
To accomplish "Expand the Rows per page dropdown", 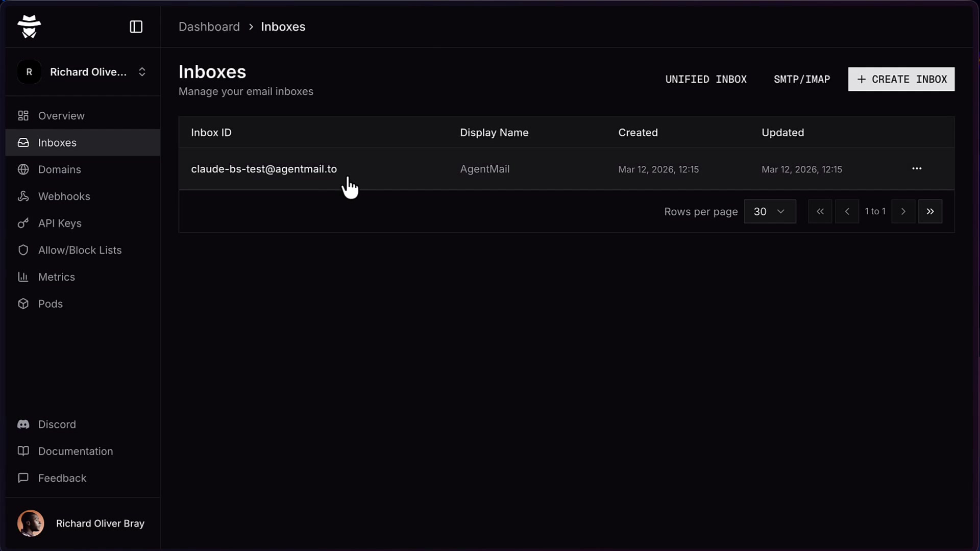I will click(770, 211).
